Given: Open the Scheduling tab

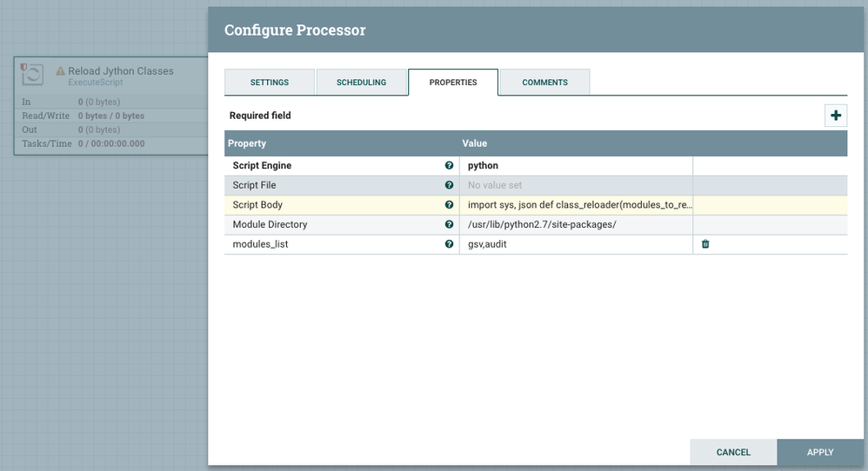Looking at the screenshot, I should [362, 83].
